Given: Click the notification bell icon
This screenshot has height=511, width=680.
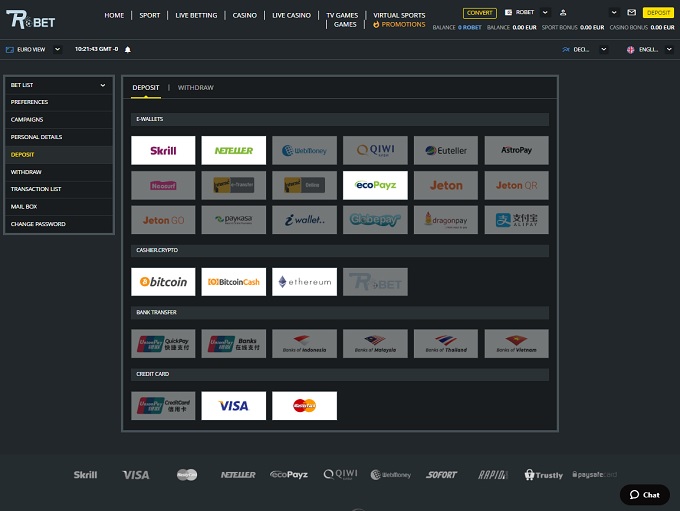Looking at the screenshot, I should click(128, 49).
